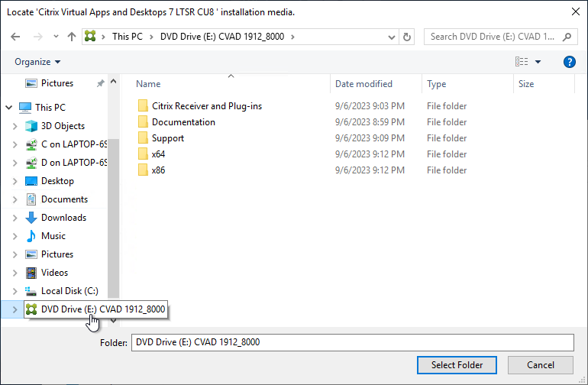Sort by the Type column header
588x385 pixels.
(x=437, y=84)
